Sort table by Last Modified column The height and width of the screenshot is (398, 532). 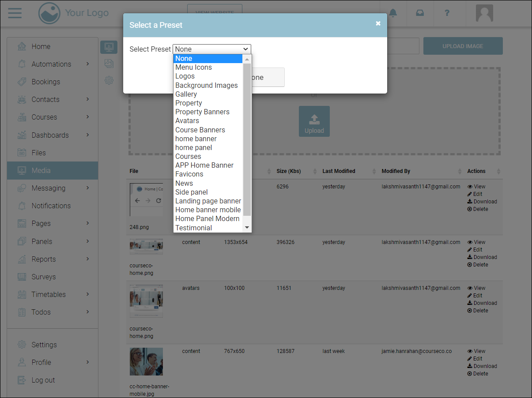tap(339, 171)
